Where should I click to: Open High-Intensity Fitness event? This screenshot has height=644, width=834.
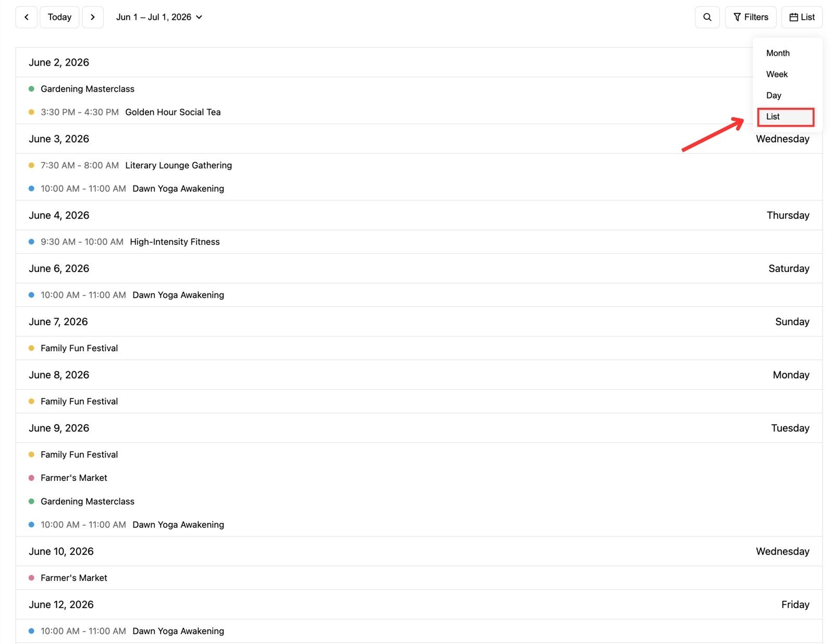pyautogui.click(x=175, y=242)
